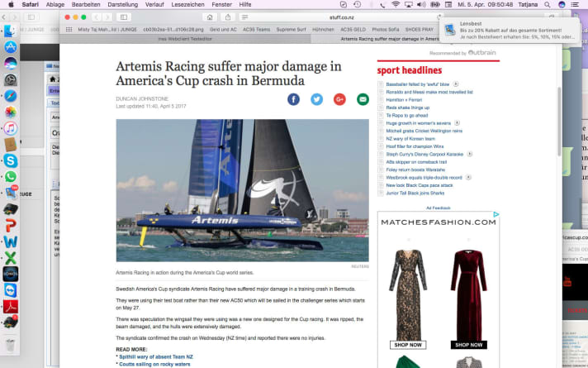The image size is (588, 368).
Task: Open 'New look Black Caps pace attack'
Action: [420, 185]
